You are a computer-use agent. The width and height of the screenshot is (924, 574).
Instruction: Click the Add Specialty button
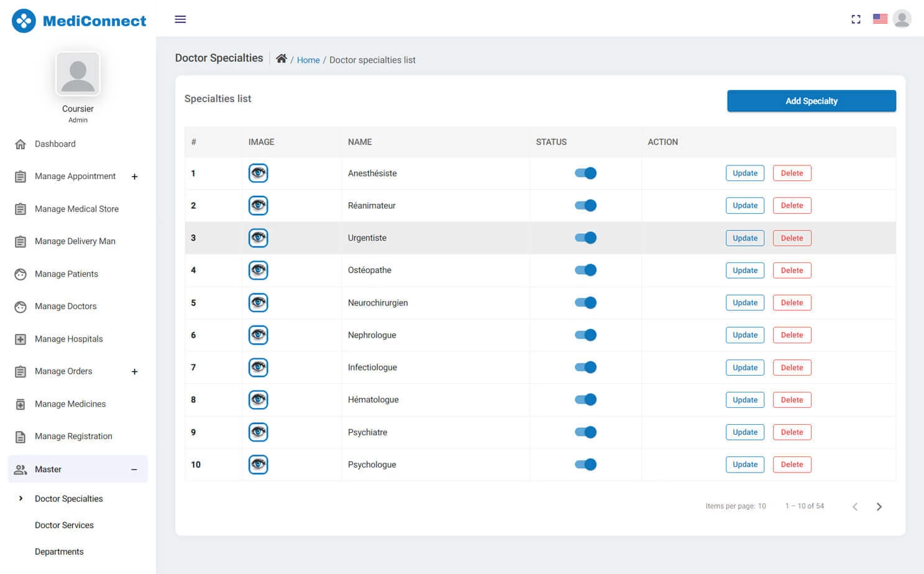click(811, 101)
